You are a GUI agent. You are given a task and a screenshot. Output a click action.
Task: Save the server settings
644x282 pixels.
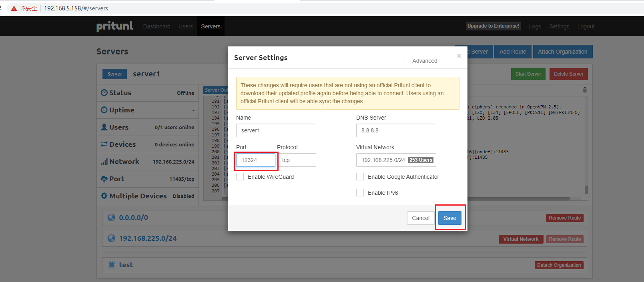pos(450,218)
